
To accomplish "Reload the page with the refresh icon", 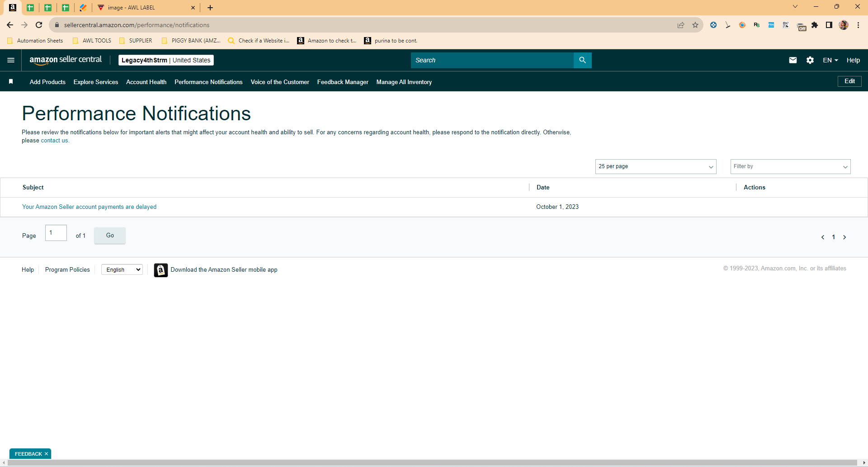I will click(39, 25).
